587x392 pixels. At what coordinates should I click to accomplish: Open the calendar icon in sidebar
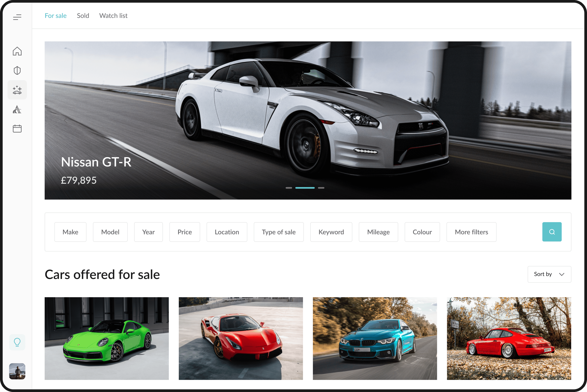point(17,128)
